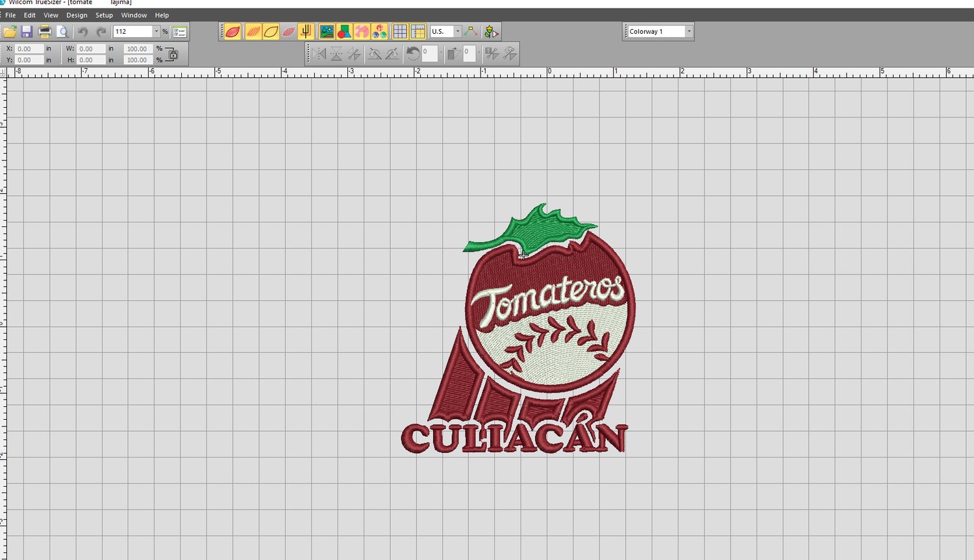Rotate design right by 45 degrees icon
Image resolution: width=974 pixels, height=560 pixels.
point(392,54)
